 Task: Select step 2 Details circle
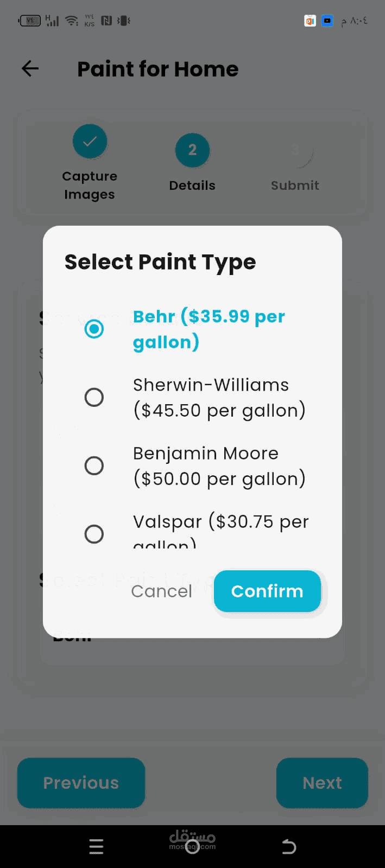[192, 150]
